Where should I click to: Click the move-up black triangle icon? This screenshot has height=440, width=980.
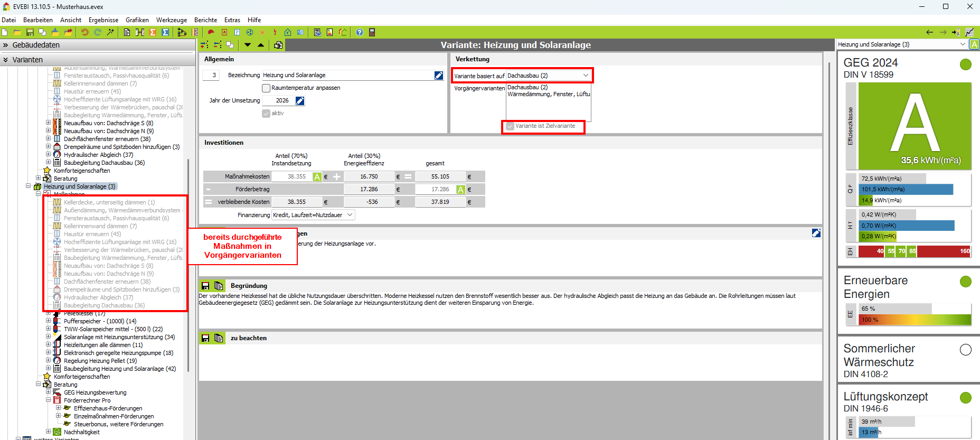coord(261,45)
